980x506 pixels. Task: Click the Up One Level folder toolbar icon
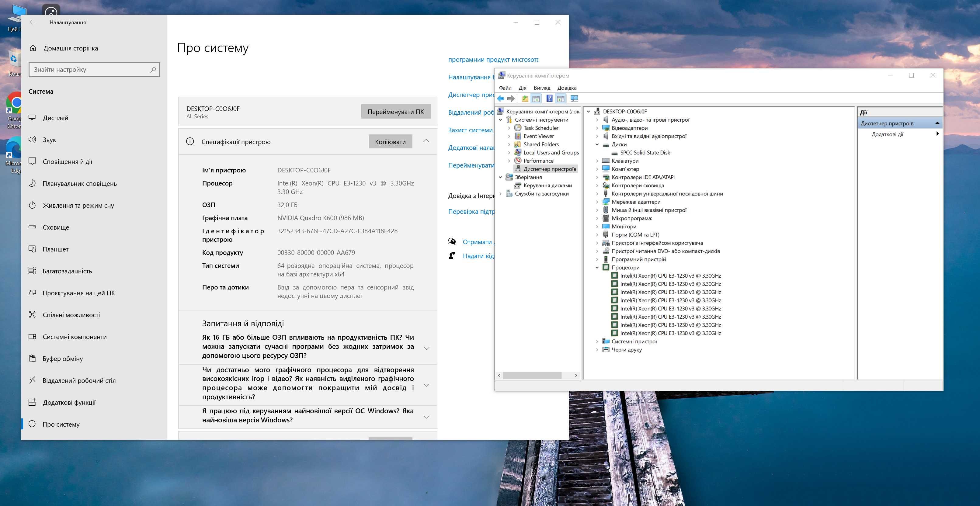(525, 99)
